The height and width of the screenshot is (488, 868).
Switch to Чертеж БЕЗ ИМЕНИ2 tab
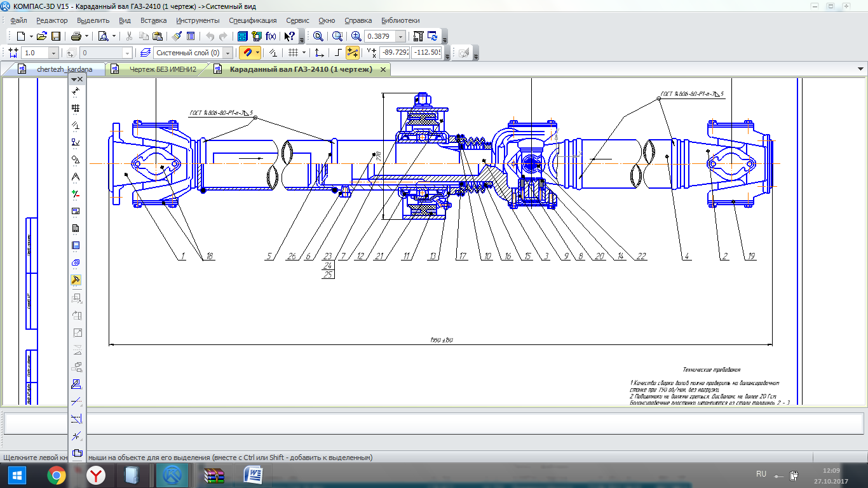tap(162, 69)
